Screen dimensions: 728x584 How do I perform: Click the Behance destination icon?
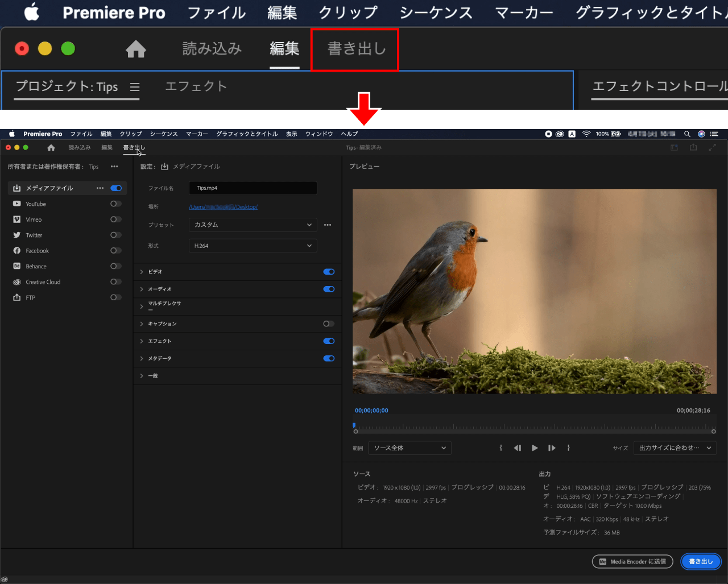[17, 266]
